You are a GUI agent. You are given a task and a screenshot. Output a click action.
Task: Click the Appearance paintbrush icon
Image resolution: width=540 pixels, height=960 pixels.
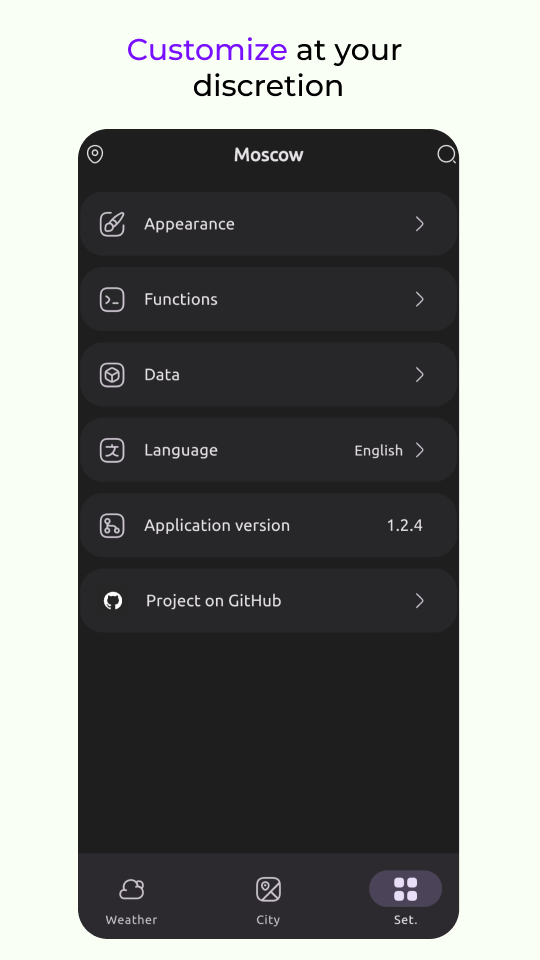(112, 224)
